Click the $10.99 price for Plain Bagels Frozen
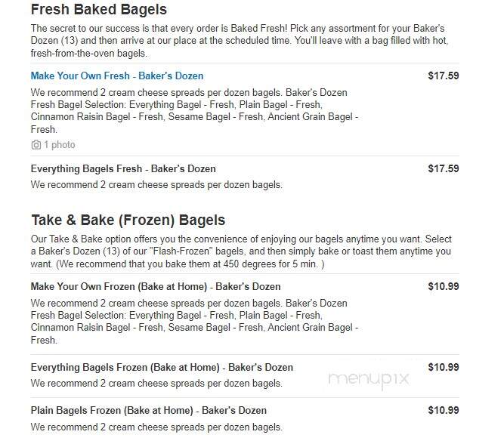504x441 pixels. point(444,410)
